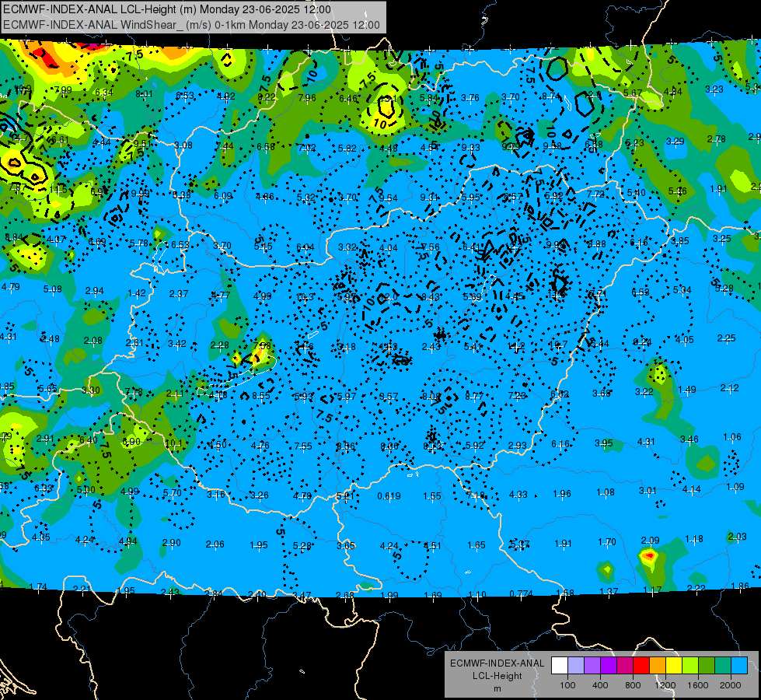Image resolution: width=761 pixels, height=700 pixels.
Task: Click the grid value '2.25'
Action: [x=727, y=338]
